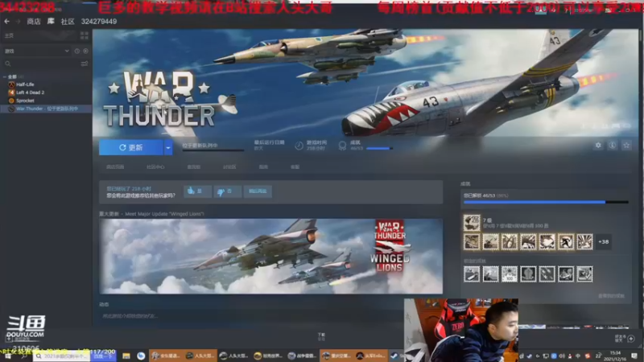644x362 pixels.
Task: Open the 社区 community menu
Action: [68, 22]
